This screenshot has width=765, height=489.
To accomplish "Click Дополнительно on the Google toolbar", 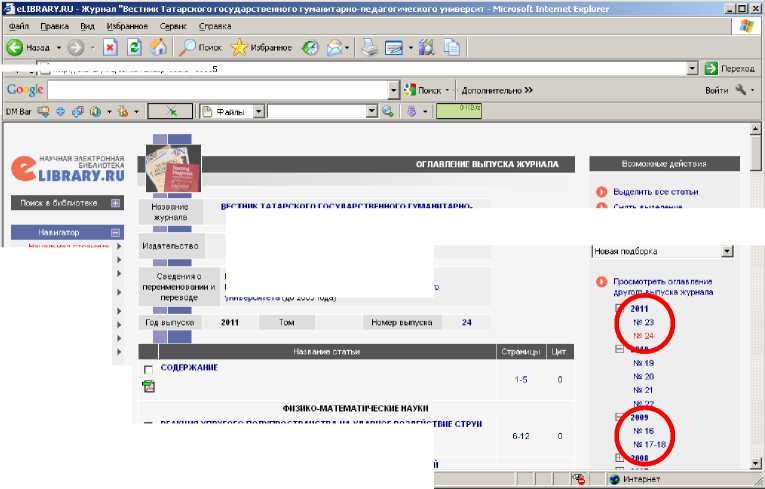I will point(497,90).
